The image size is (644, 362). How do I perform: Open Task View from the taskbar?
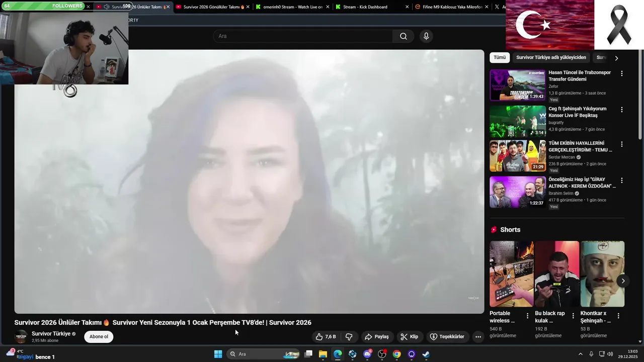point(308,354)
